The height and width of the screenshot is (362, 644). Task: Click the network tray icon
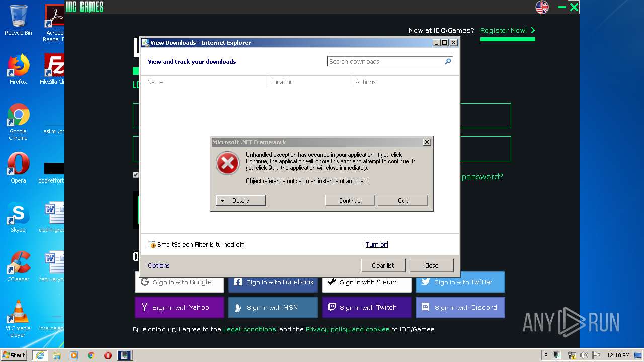pyautogui.click(x=572, y=355)
